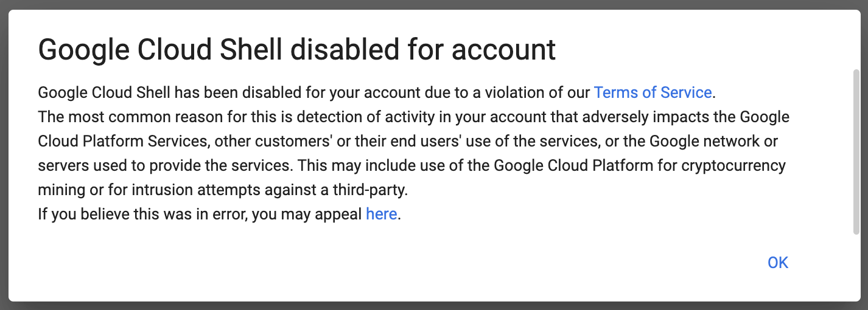868x310 pixels.
Task: Click the "Google Cloud Shell disabled for account" heading
Action: point(296,50)
